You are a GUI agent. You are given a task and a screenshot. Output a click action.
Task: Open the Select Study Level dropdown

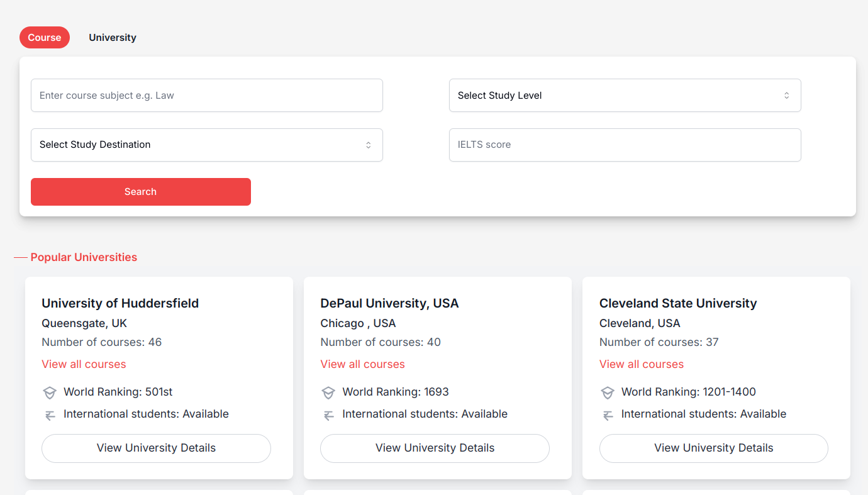tap(625, 95)
